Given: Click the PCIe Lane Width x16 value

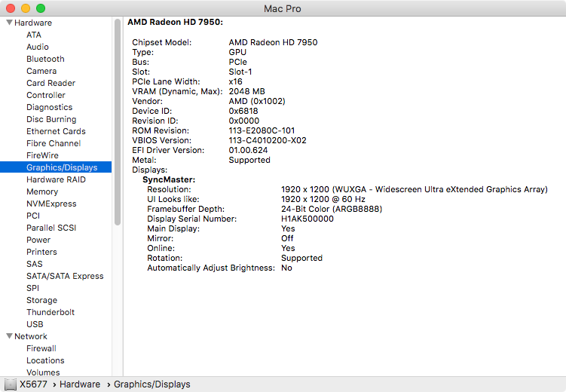Looking at the screenshot, I should pyautogui.click(x=235, y=81).
